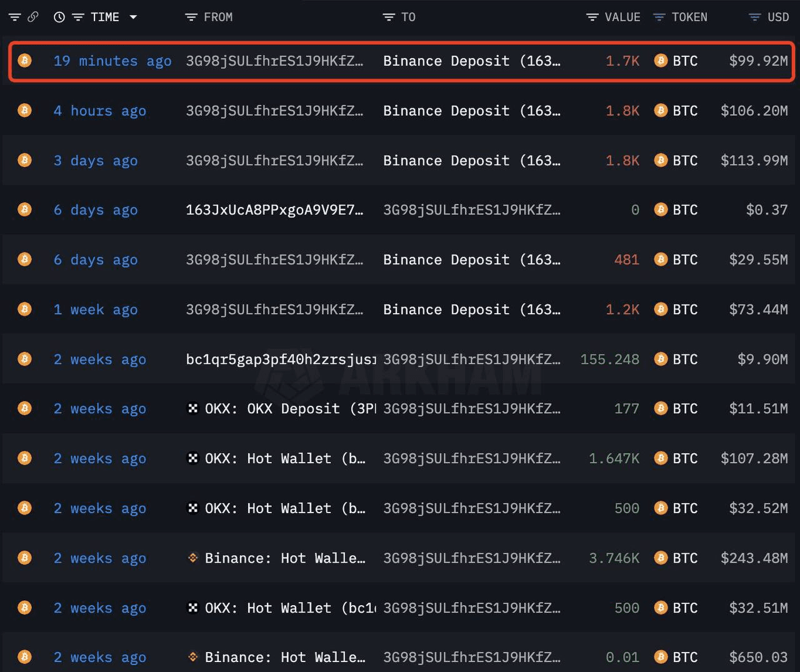
Task: Click the BTC token icon on $0.37 row
Action: pos(661,210)
